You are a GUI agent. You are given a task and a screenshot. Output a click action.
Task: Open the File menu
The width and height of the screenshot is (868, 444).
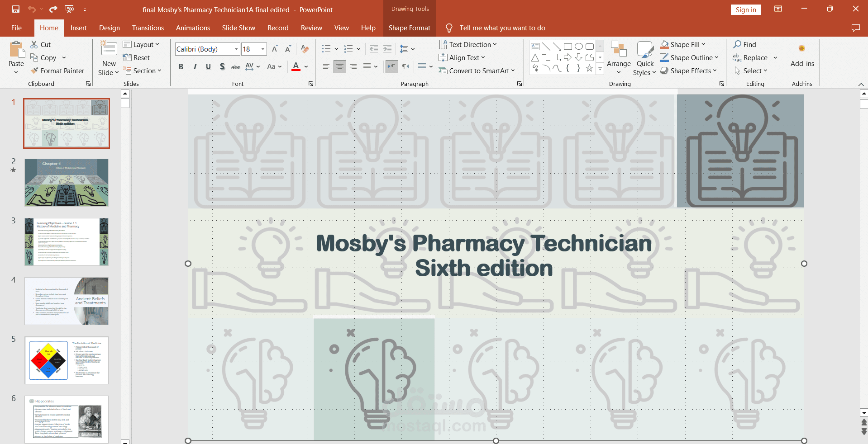point(17,28)
